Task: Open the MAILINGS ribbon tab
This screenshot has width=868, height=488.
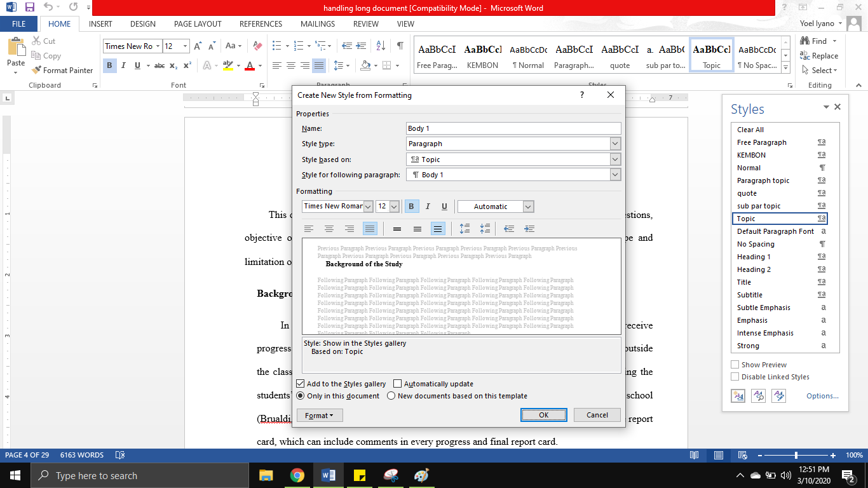Action: (317, 24)
